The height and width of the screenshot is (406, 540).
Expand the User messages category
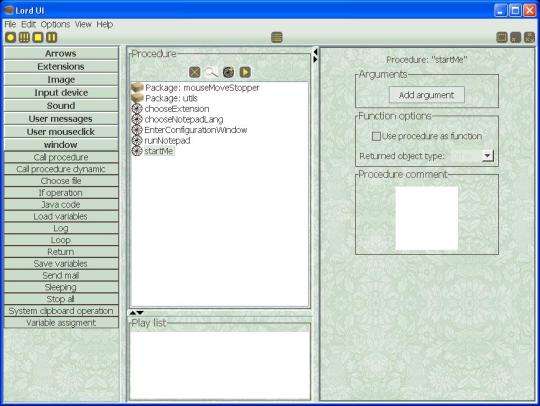pyautogui.click(x=61, y=119)
